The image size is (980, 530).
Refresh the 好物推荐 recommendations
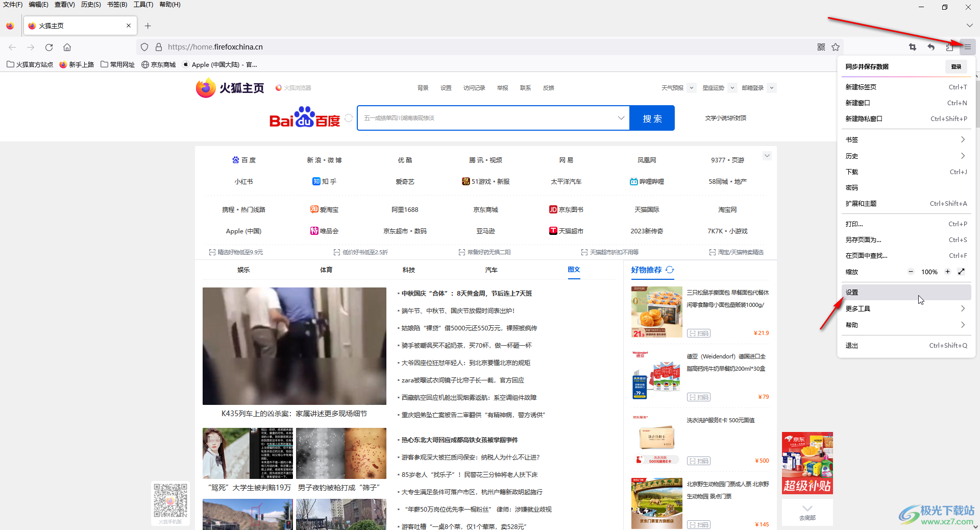(670, 270)
